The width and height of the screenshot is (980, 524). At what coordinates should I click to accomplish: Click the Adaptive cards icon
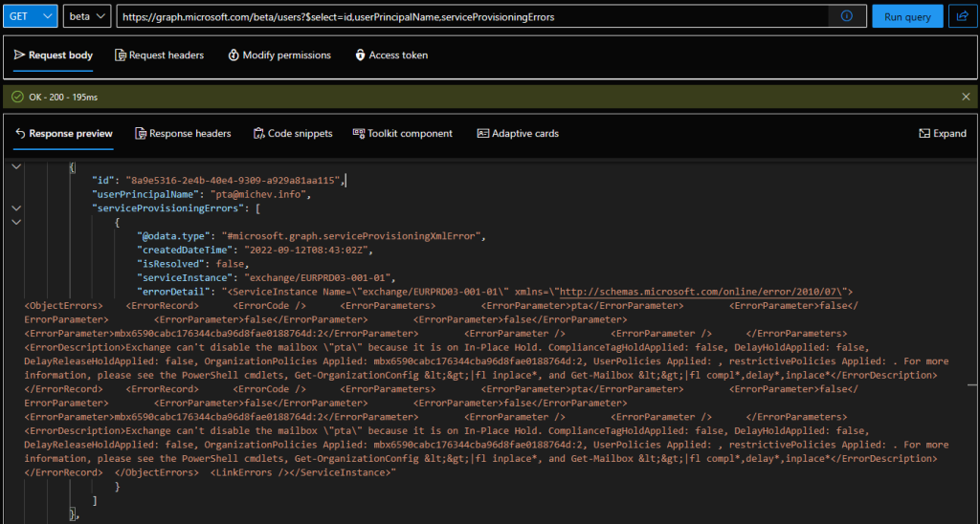coord(482,134)
